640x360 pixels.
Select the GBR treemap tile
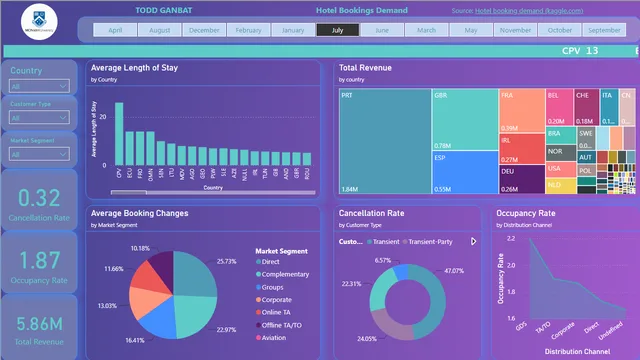(x=465, y=119)
